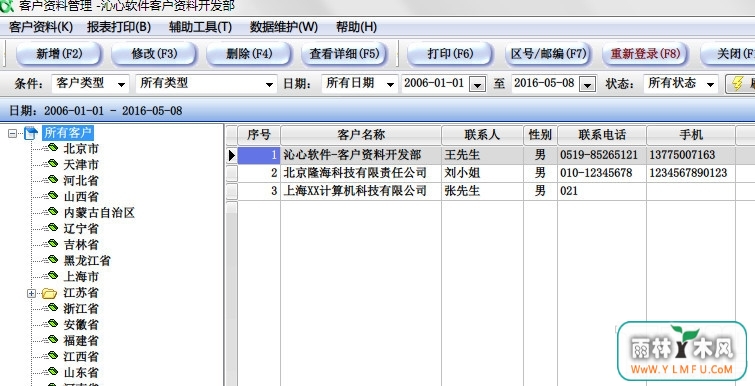Click mobile cell 1234567890123

pyautogui.click(x=691, y=173)
